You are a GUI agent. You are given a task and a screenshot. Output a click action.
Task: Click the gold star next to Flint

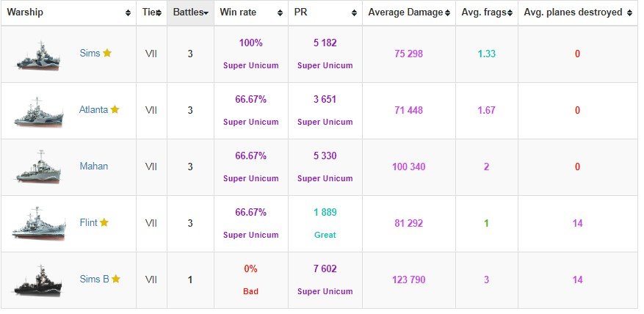pyautogui.click(x=104, y=222)
